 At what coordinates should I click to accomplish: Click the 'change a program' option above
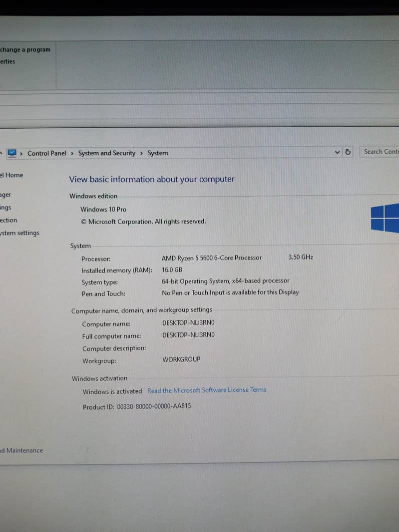point(25,49)
